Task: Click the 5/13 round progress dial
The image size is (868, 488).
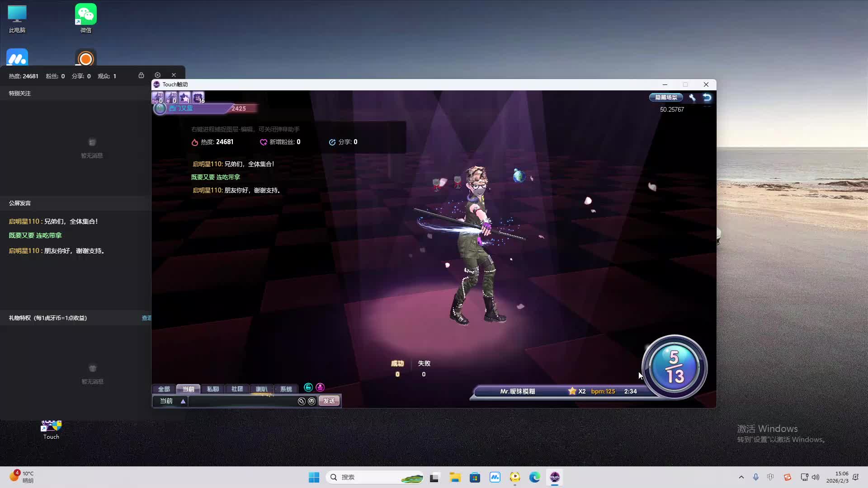Action: (x=675, y=367)
